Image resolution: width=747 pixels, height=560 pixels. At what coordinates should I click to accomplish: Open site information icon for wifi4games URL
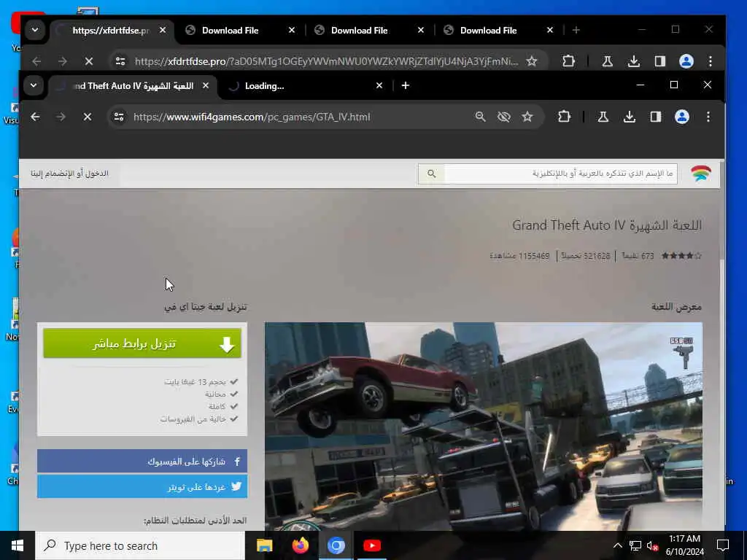click(119, 117)
